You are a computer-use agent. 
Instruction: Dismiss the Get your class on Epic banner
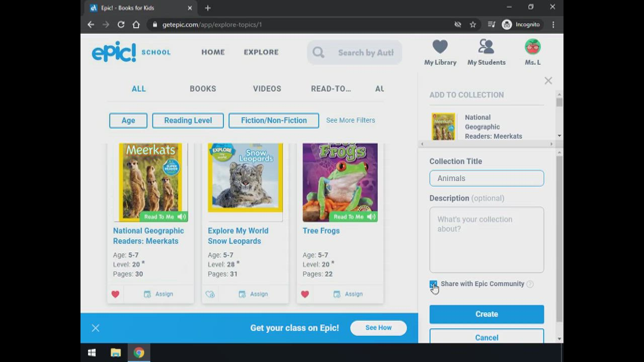[x=96, y=328]
